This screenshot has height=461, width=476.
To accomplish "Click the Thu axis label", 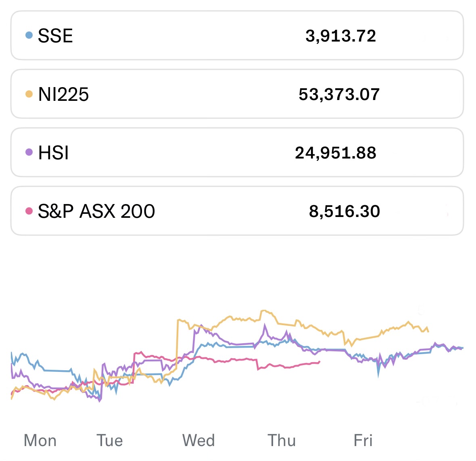I will 282,440.
